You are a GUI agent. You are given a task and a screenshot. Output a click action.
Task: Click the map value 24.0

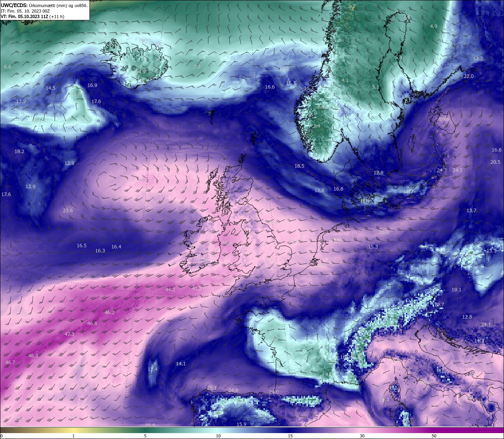(x=274, y=392)
